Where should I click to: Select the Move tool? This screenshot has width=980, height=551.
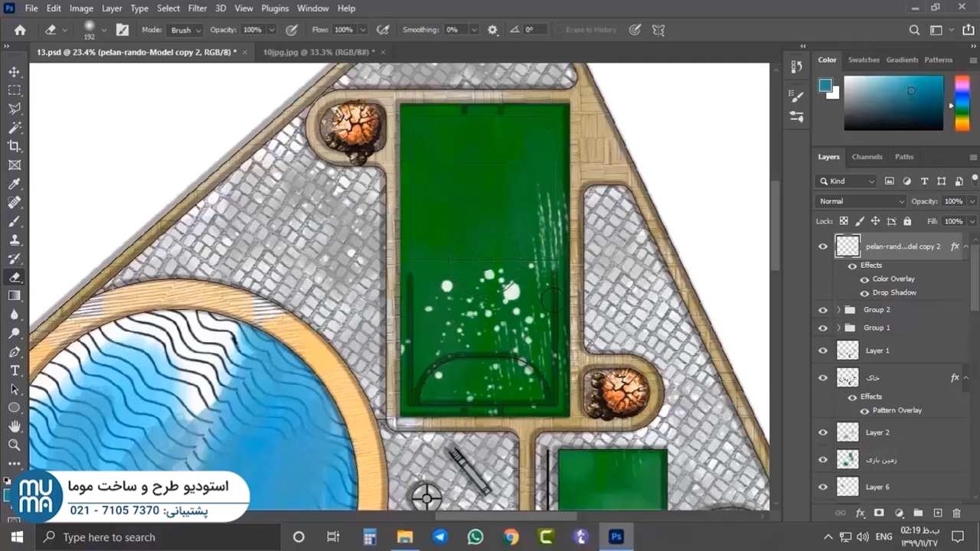[15, 71]
